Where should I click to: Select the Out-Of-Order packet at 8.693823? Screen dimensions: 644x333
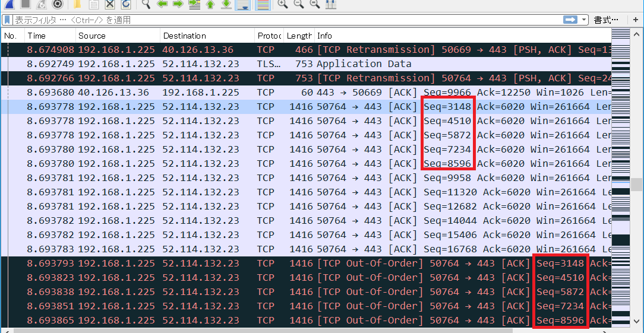pyautogui.click(x=306, y=278)
